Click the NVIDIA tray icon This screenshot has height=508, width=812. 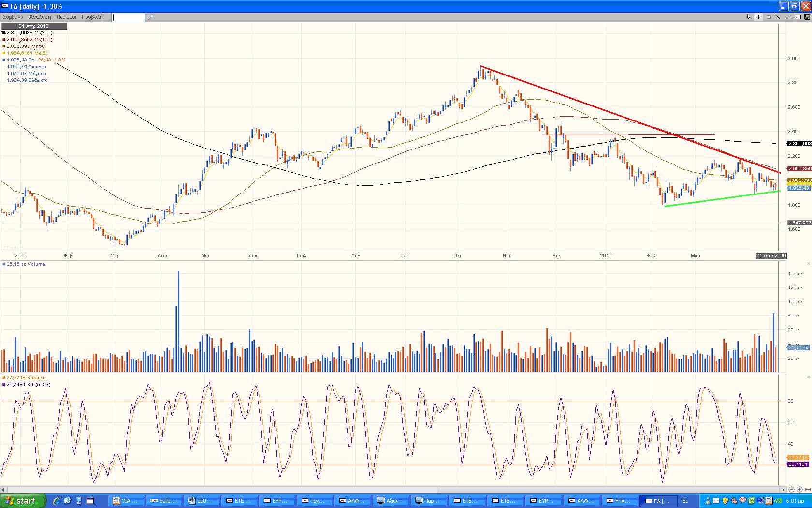pos(778,501)
